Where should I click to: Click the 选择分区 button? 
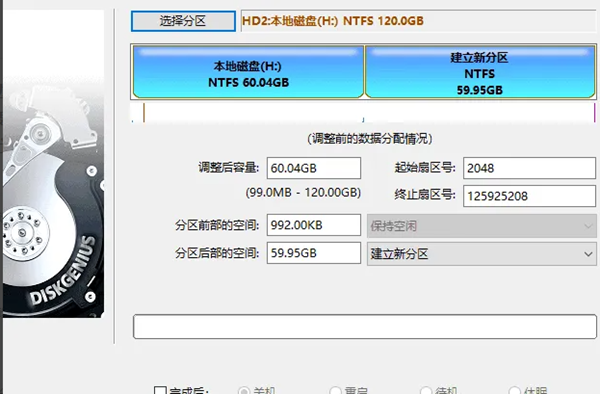183,21
